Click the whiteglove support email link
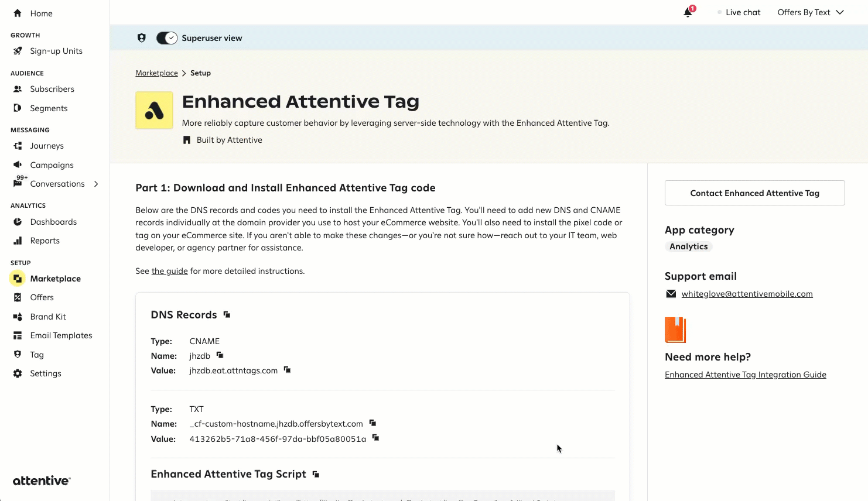 click(747, 294)
